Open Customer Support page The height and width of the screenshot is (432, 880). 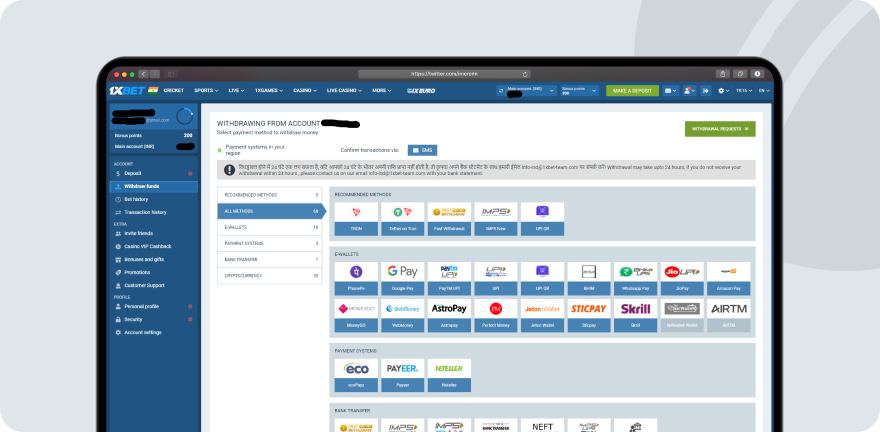point(154,286)
